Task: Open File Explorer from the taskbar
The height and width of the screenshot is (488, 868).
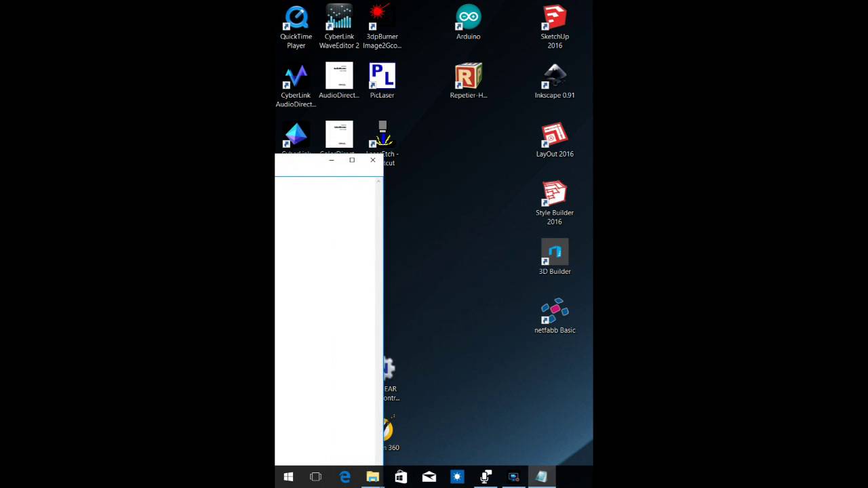Action: pos(372,477)
